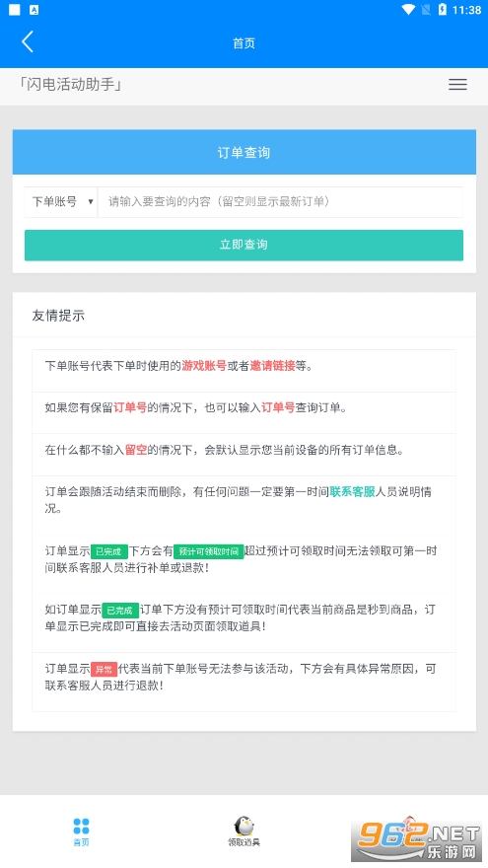Tap the Wi-Fi icon in status bar
The image size is (488, 868).
pos(409,10)
